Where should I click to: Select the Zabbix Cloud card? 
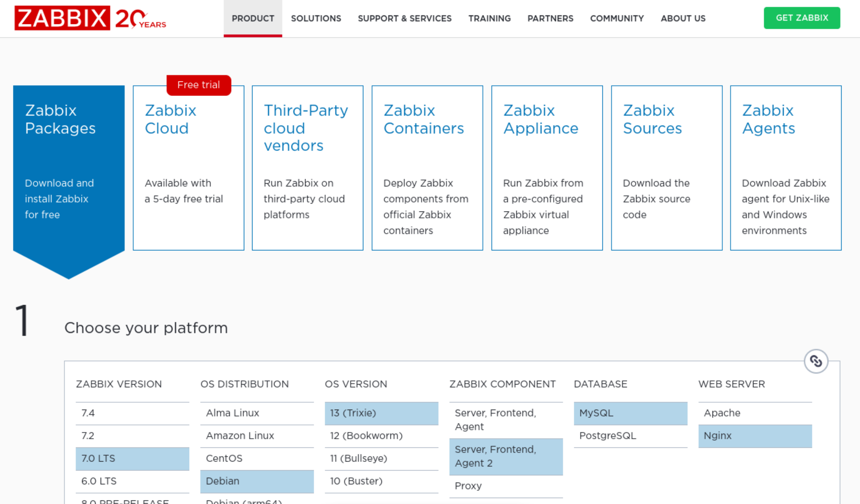[x=188, y=168]
